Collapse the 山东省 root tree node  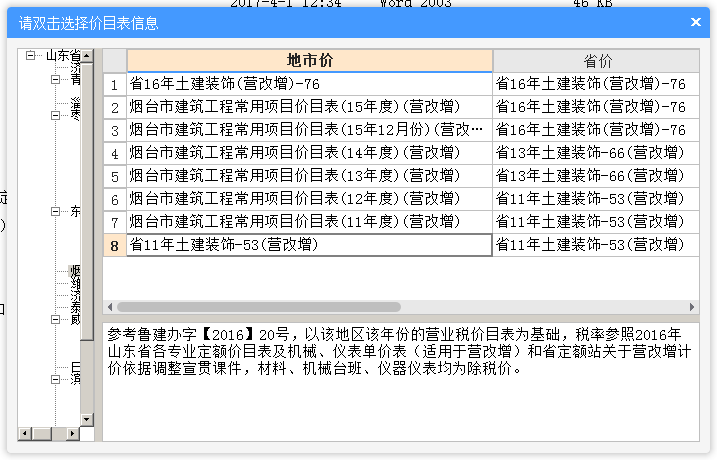[30, 56]
